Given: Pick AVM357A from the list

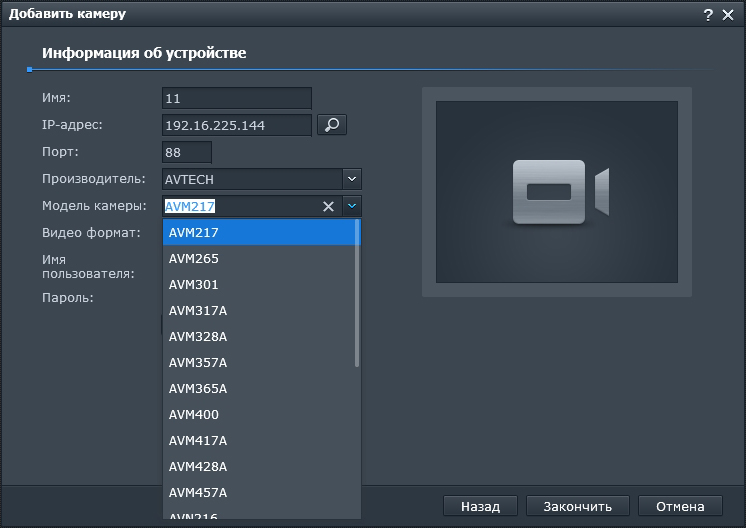Looking at the screenshot, I should pos(259,362).
